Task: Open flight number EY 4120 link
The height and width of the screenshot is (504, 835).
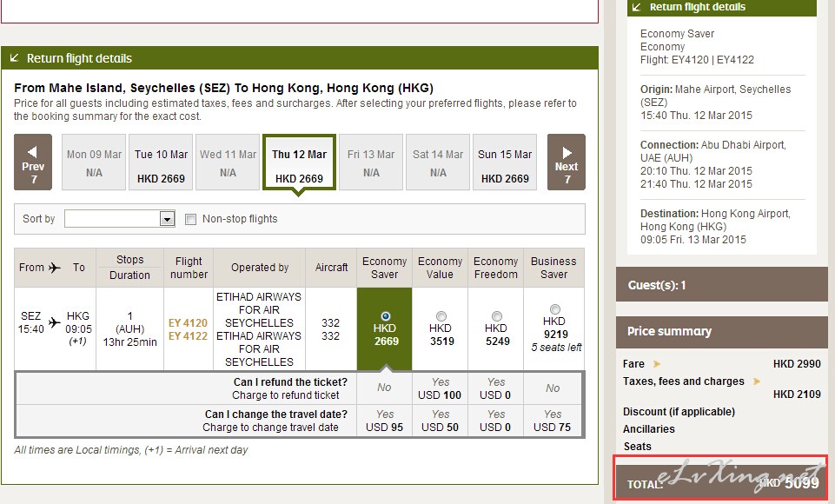Action: 188,323
